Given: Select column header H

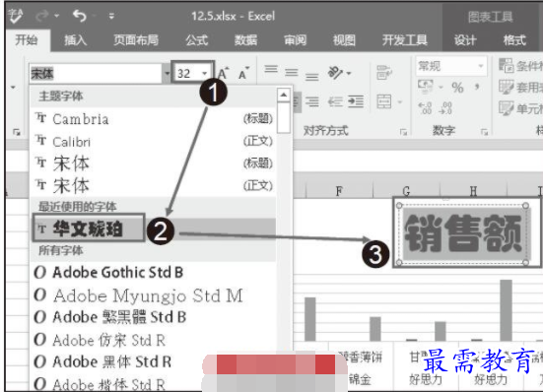Looking at the screenshot, I should pos(473,190).
